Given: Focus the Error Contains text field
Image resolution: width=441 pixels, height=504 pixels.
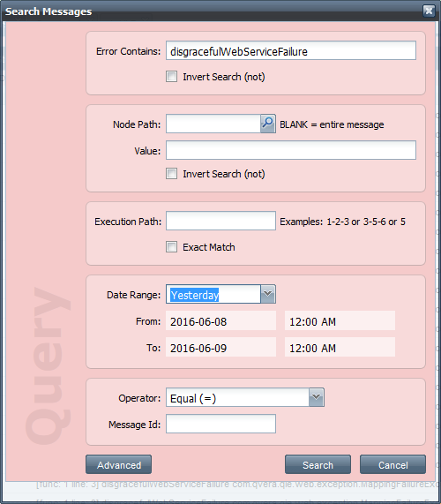Looking at the screenshot, I should point(291,50).
